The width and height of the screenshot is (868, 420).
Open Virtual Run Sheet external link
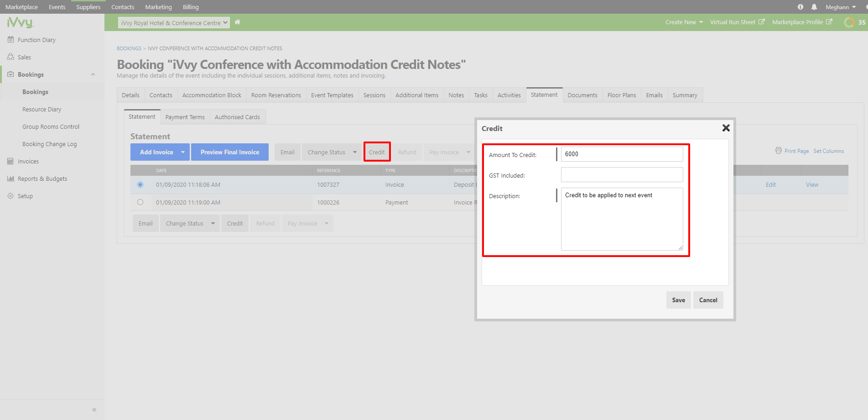[x=737, y=22]
